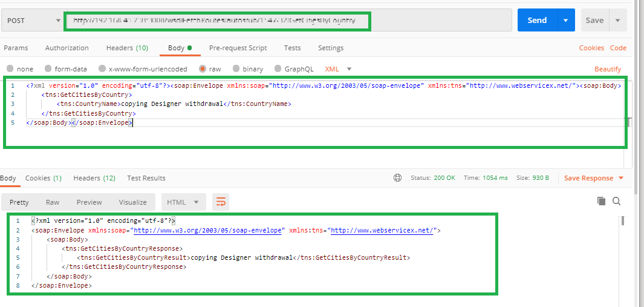Choose the GraphQL body type
This screenshot has width=644, height=307.
pos(278,68)
